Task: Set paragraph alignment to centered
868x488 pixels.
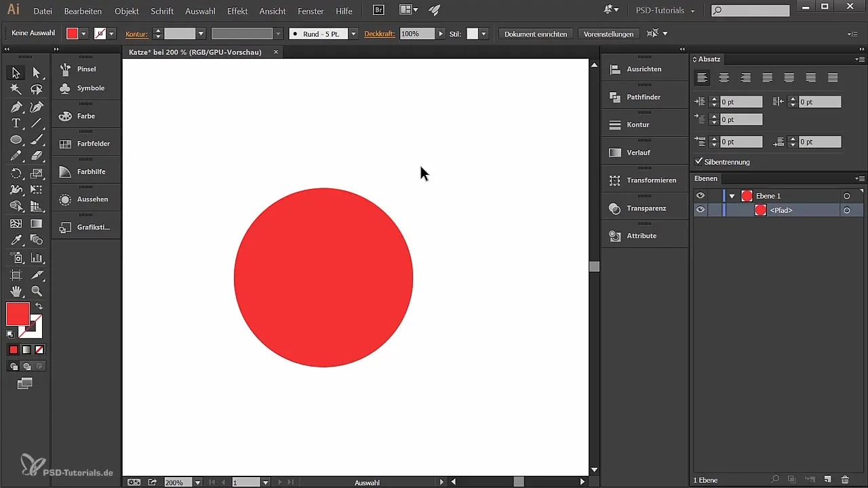Action: (724, 78)
